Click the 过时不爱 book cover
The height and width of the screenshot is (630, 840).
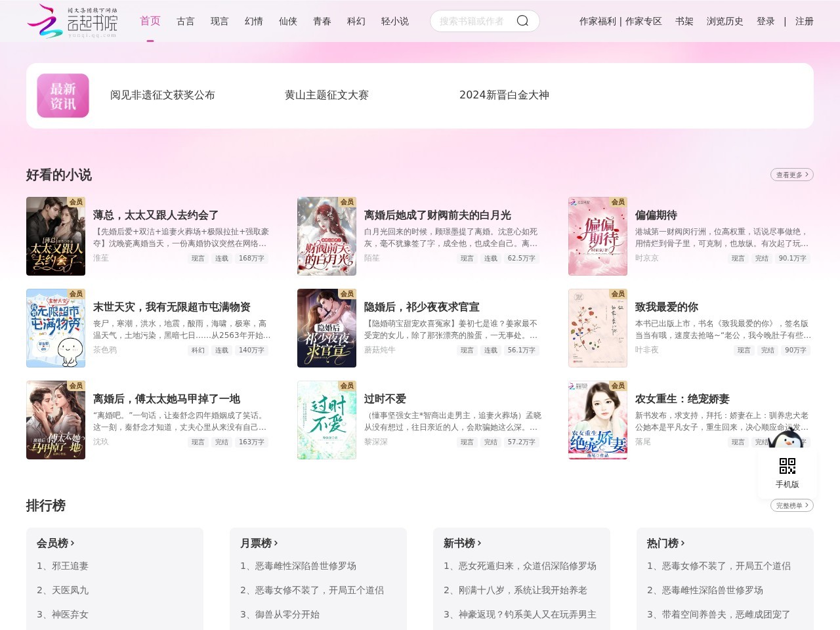326,420
